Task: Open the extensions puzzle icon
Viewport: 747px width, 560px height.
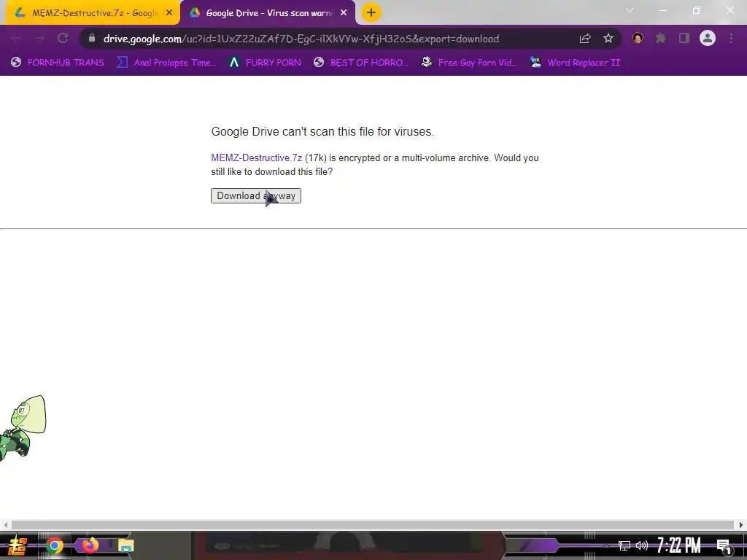Action: point(661,38)
